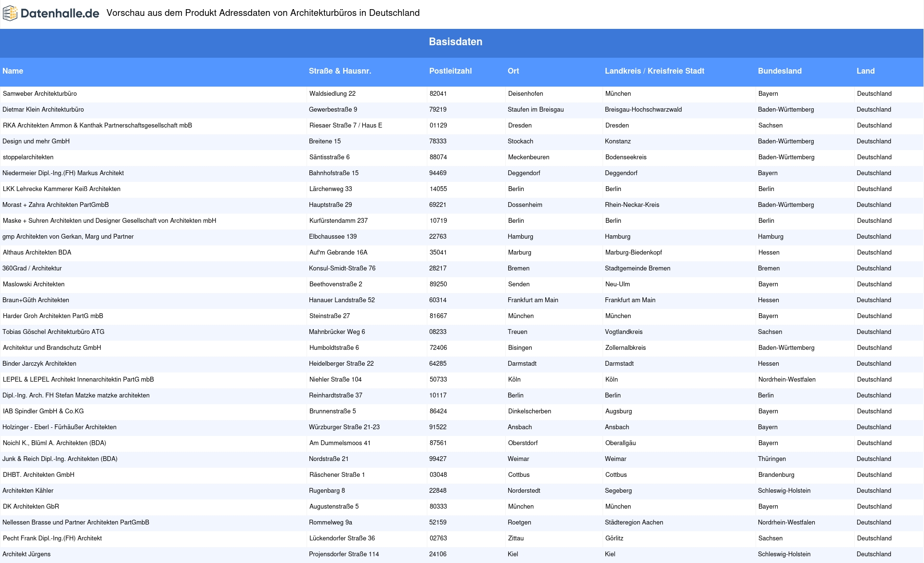Click the Name column header

click(x=13, y=71)
